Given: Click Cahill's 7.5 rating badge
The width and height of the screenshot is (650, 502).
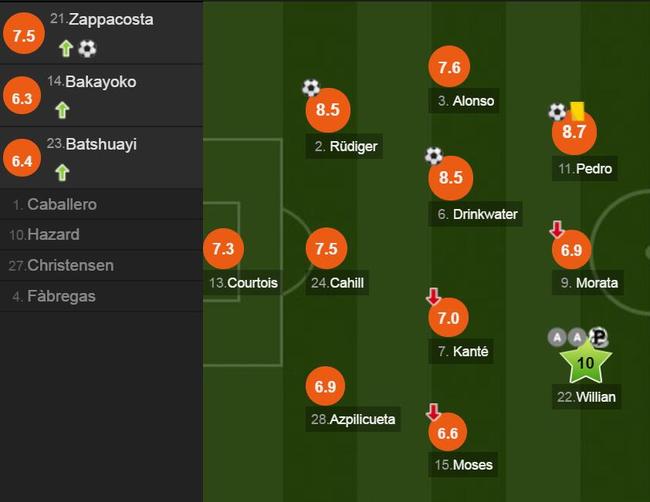Looking at the screenshot, I should coord(326,248).
